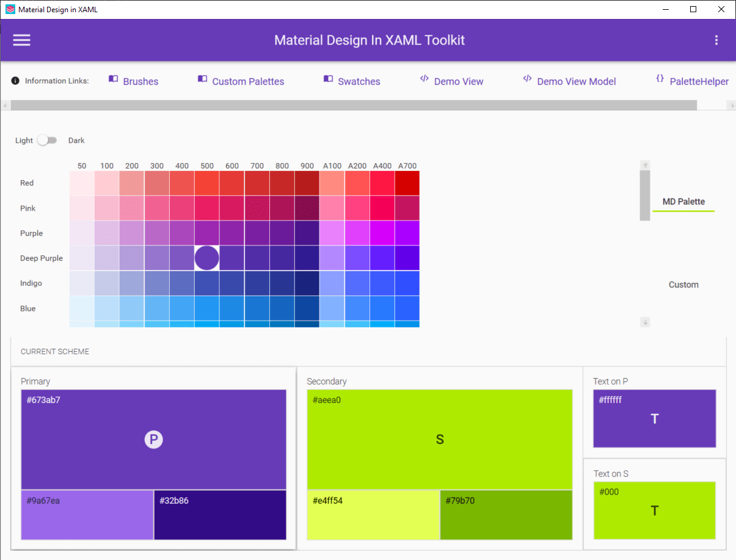Viewport: 736px width, 560px height.
Task: Select the Deep Purple A200 swatch
Action: click(x=357, y=258)
